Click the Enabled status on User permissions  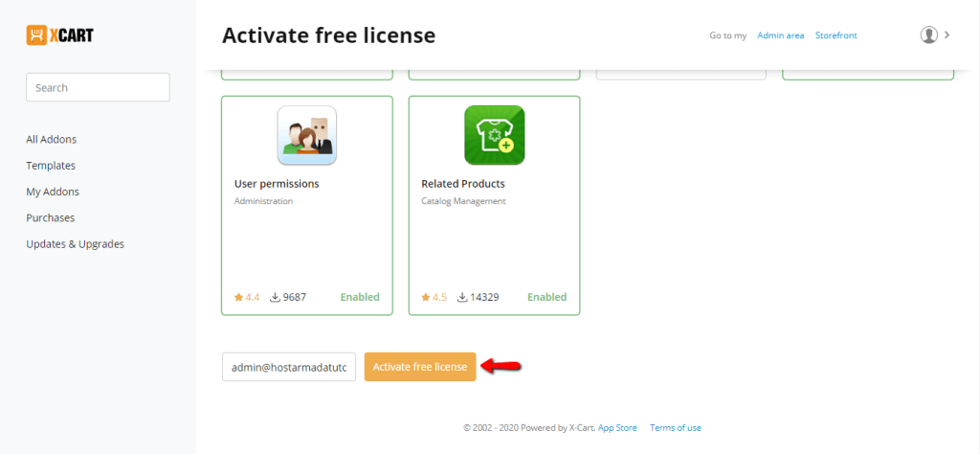(x=360, y=297)
